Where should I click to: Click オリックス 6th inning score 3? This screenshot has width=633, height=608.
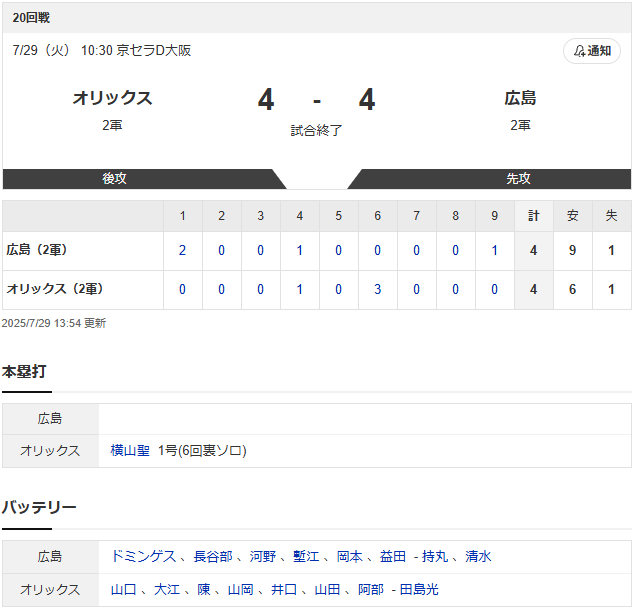click(x=377, y=289)
